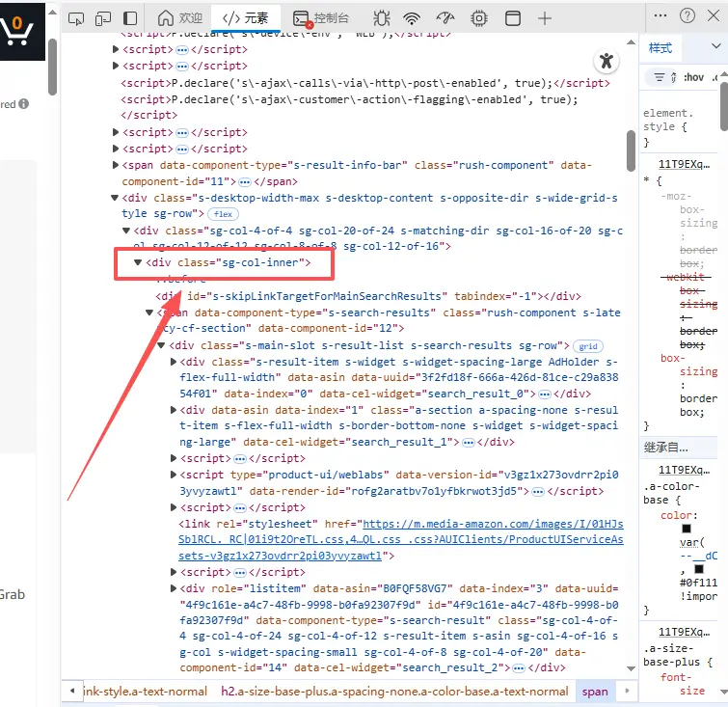Select the s-ajax-calls-via-http-post-enabled script line

[364, 83]
